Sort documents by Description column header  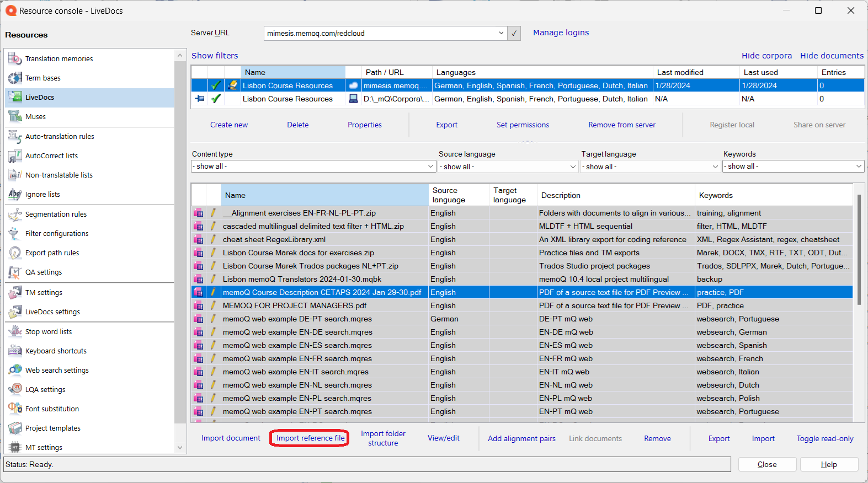[x=615, y=195]
